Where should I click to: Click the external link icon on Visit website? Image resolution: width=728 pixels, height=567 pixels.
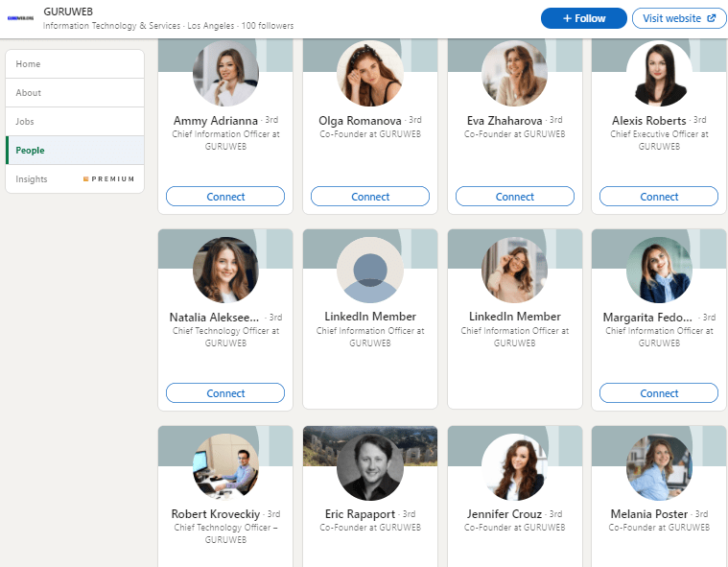point(711,18)
